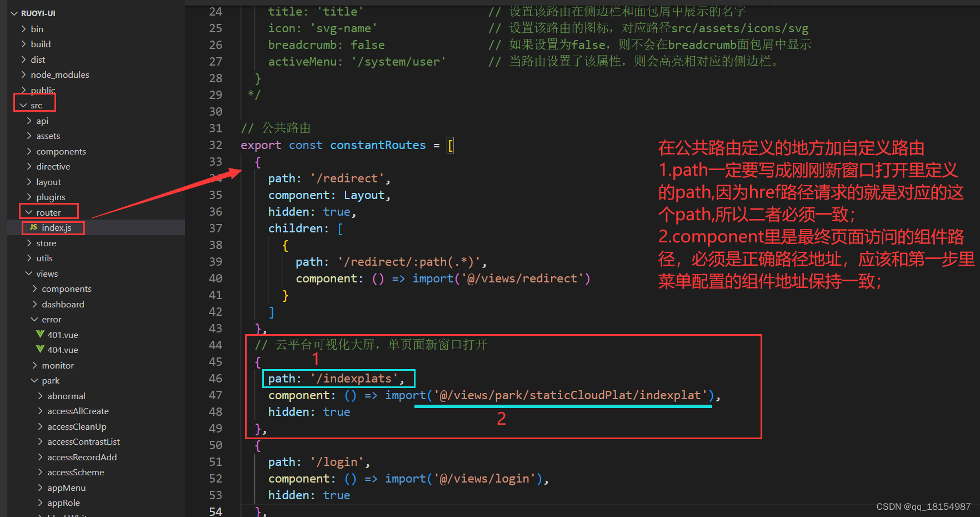Click line number 54 in gutter

tap(216, 511)
